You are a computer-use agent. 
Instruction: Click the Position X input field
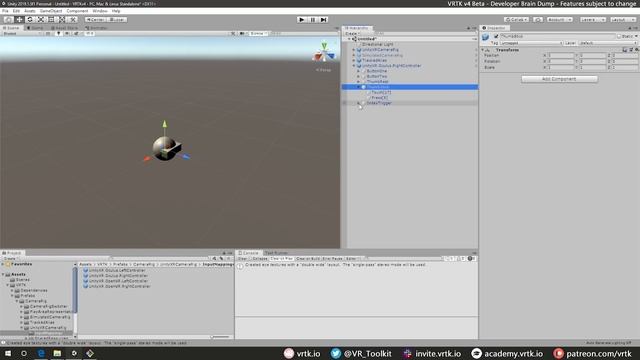coord(561,56)
